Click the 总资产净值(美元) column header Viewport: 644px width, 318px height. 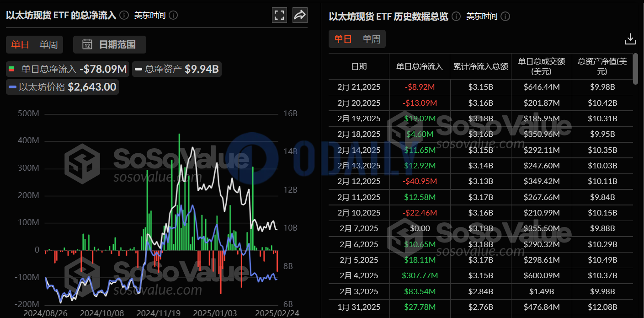tap(602, 66)
